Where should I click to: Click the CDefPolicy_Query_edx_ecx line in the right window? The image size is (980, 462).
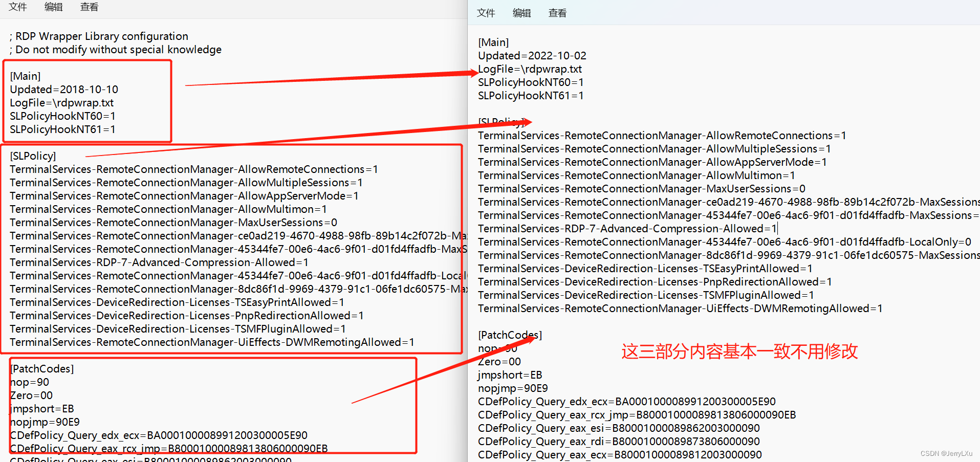[x=627, y=402]
